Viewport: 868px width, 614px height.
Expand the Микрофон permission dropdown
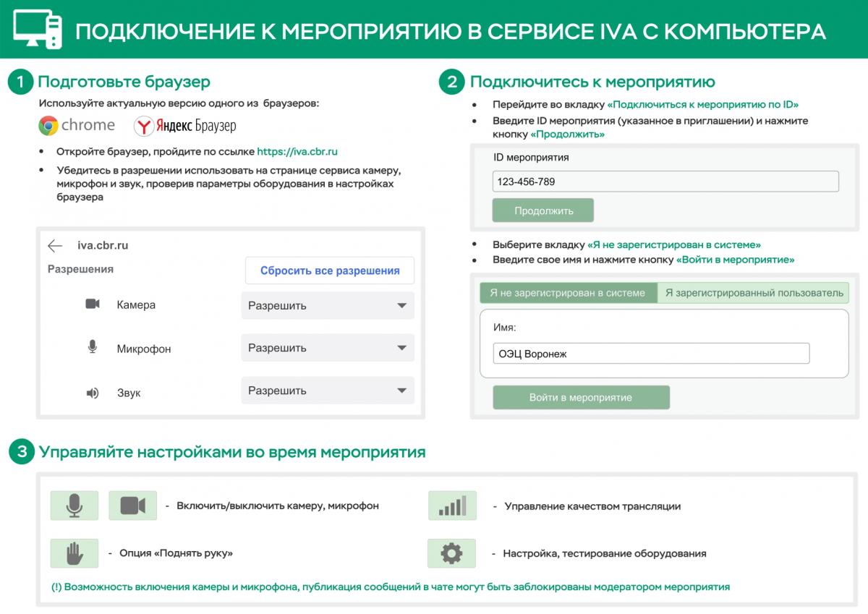click(327, 348)
